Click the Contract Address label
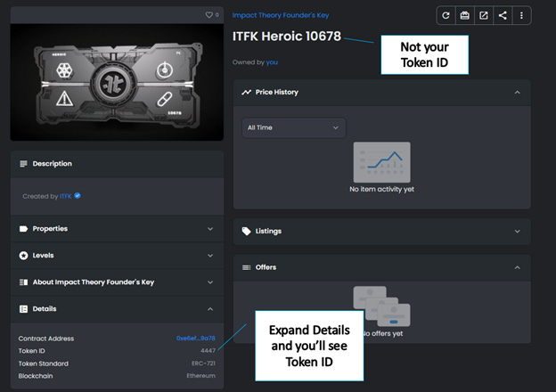This screenshot has width=556, height=392. [x=46, y=339]
